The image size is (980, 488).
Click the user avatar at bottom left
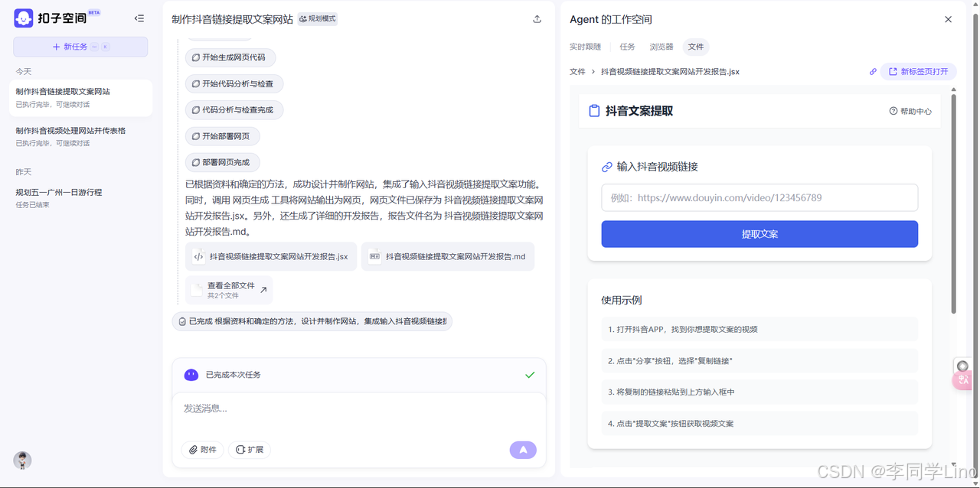tap(22, 460)
